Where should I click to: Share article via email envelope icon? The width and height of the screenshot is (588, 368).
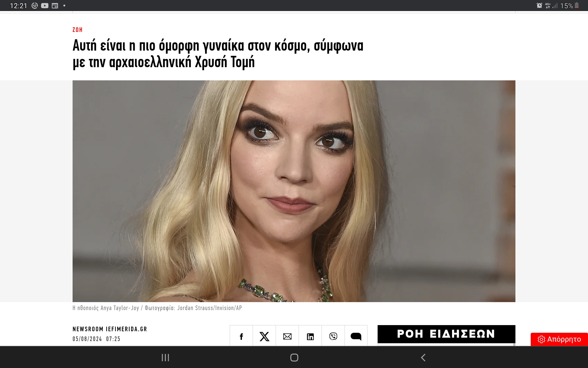click(287, 336)
